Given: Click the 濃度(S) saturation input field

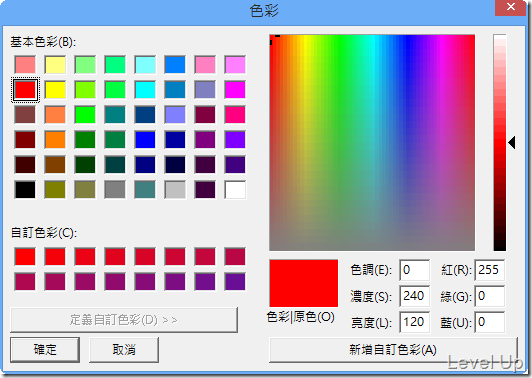Looking at the screenshot, I should (415, 296).
